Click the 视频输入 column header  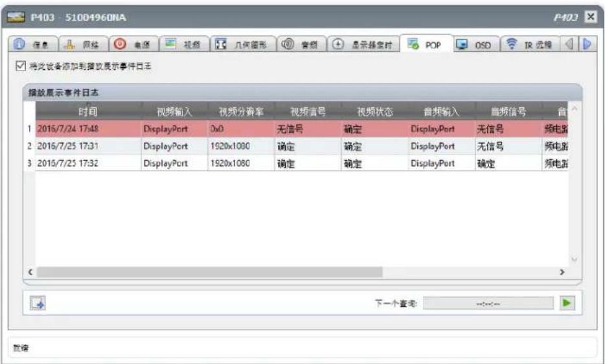174,111
